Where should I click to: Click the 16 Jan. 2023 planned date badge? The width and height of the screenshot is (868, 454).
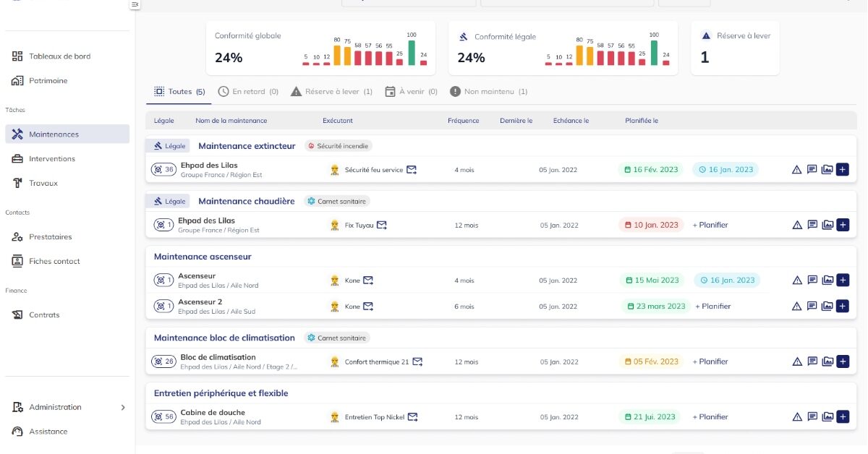[x=726, y=169]
